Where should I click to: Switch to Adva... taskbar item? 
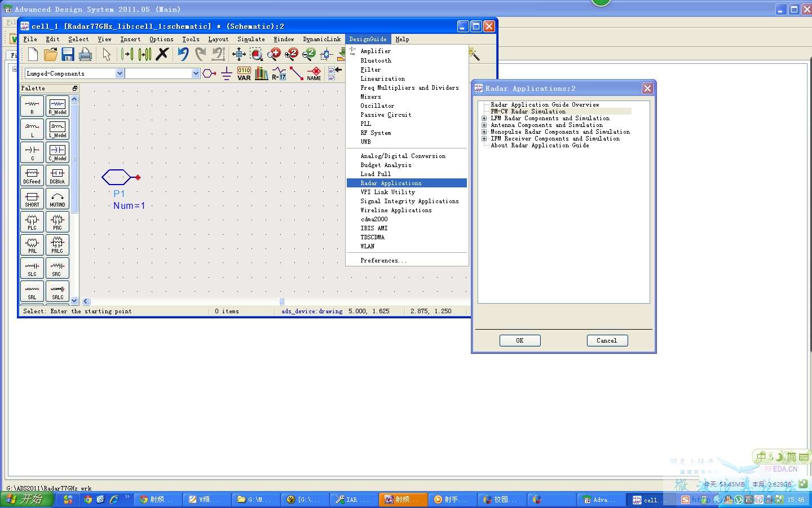[601, 500]
